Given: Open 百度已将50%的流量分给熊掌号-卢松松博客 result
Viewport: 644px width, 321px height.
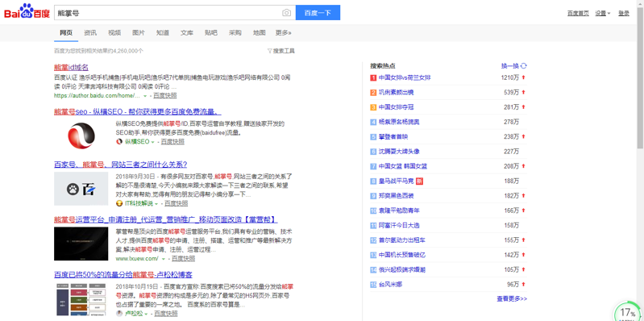Looking at the screenshot, I should tap(123, 274).
